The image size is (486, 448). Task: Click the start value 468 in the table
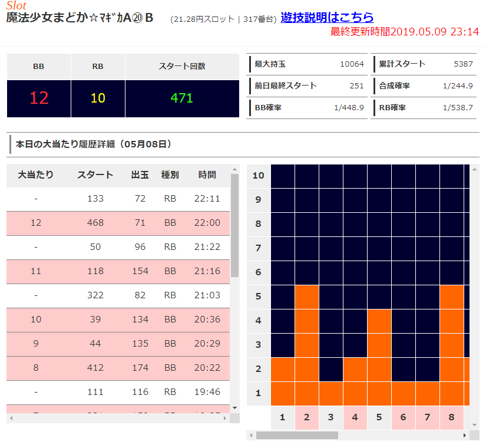click(95, 223)
